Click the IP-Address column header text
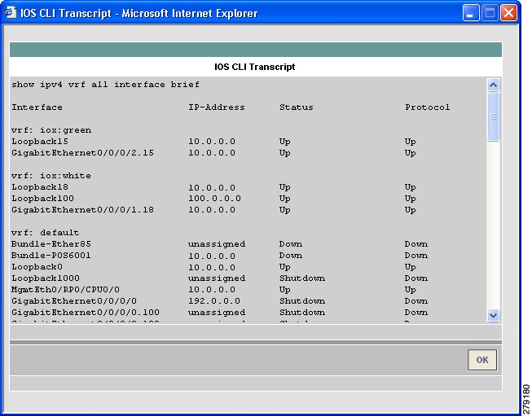Image resolution: width=532 pixels, height=416 pixels. click(x=217, y=107)
